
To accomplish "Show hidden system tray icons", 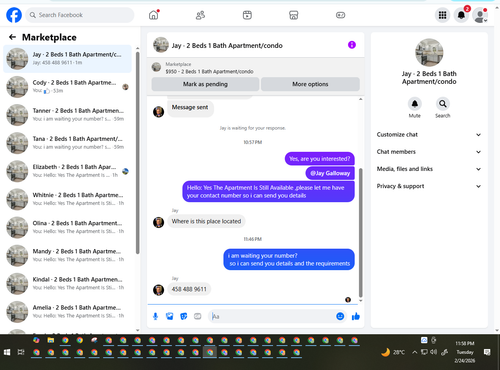I will 414,352.
